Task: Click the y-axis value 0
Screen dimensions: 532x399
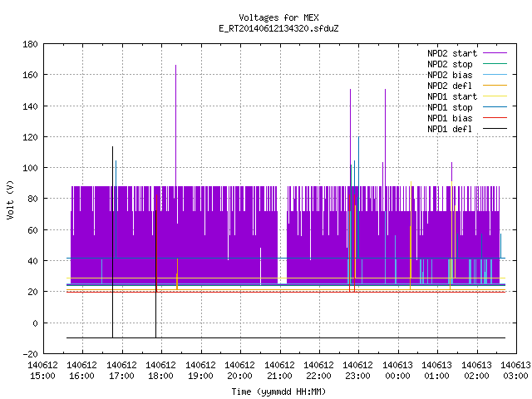Action: point(35,323)
